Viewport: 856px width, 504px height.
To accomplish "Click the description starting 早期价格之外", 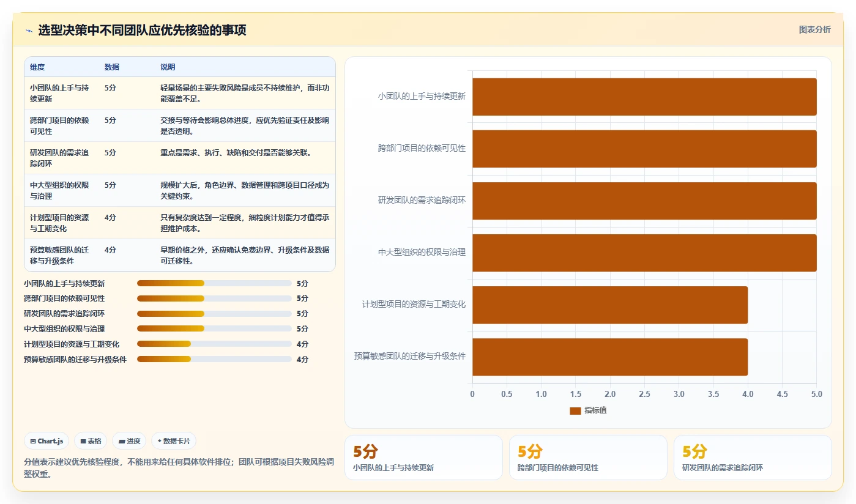I will [x=245, y=255].
